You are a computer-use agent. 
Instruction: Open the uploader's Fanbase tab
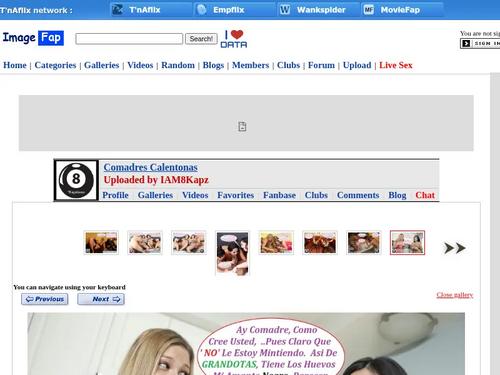279,195
